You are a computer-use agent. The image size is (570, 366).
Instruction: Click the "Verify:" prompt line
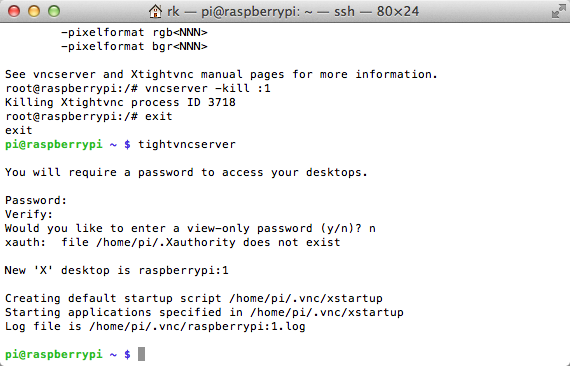pyautogui.click(x=29, y=214)
